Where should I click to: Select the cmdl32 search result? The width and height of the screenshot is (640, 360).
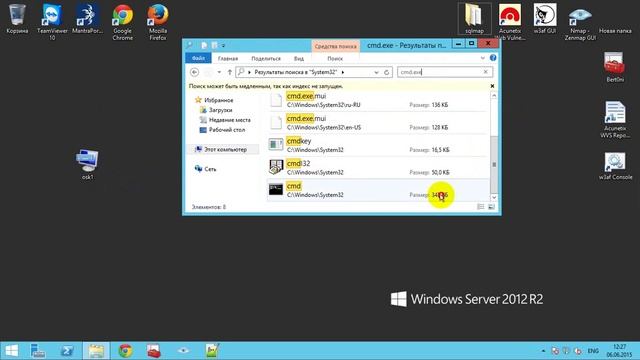[378, 168]
